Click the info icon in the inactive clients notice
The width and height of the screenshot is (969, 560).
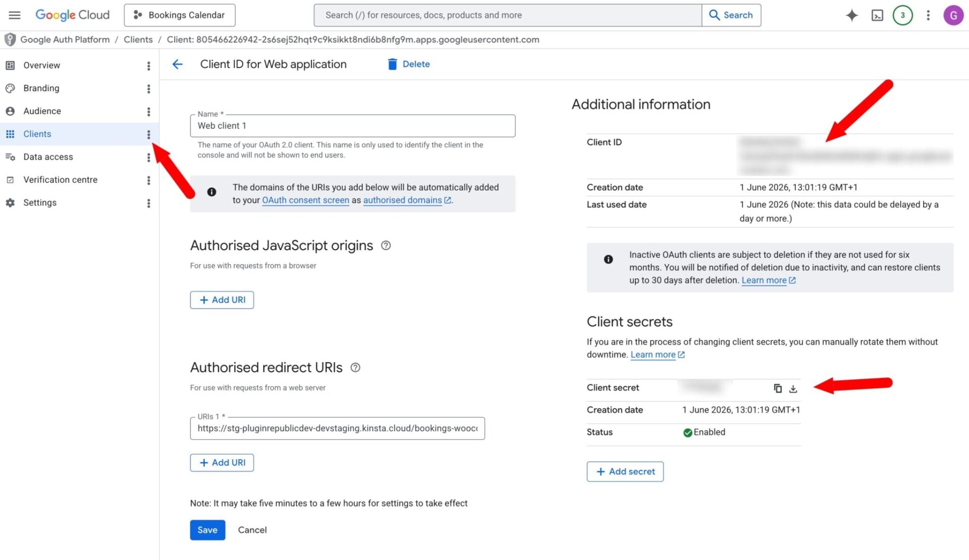pos(609,259)
